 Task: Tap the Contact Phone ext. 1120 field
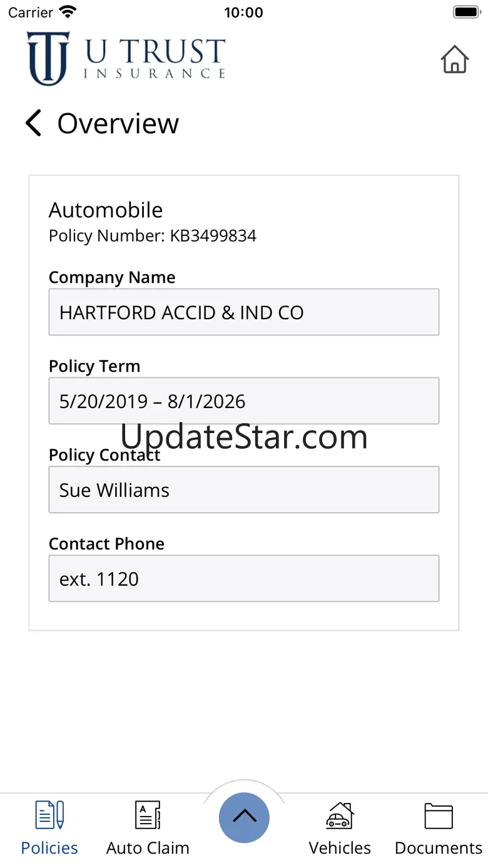coord(244,578)
